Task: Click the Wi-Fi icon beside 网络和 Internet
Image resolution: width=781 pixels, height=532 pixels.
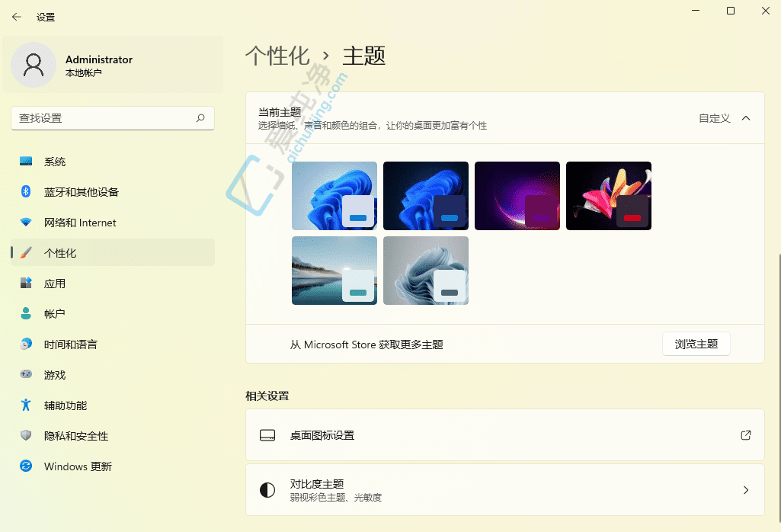Action: [26, 222]
